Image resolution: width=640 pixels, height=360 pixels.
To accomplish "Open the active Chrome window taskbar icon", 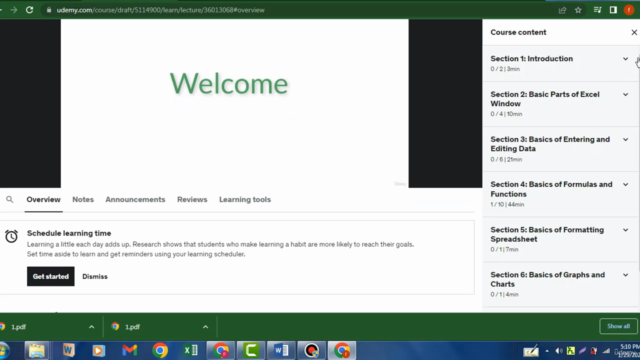I will pyautogui.click(x=342, y=350).
